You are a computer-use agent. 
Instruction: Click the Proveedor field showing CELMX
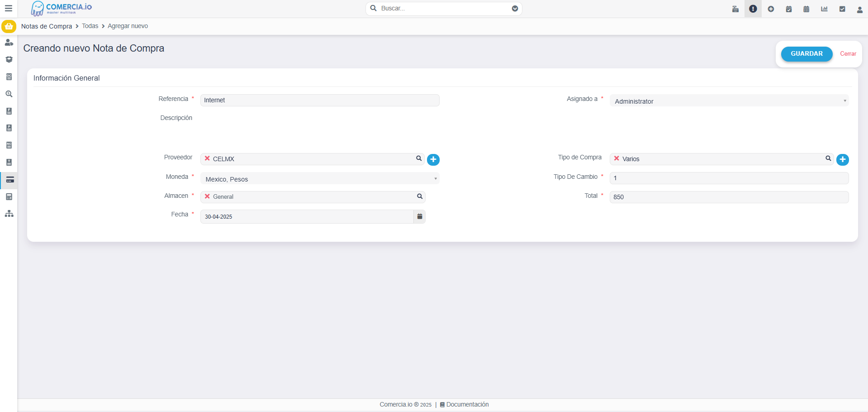pyautogui.click(x=312, y=159)
